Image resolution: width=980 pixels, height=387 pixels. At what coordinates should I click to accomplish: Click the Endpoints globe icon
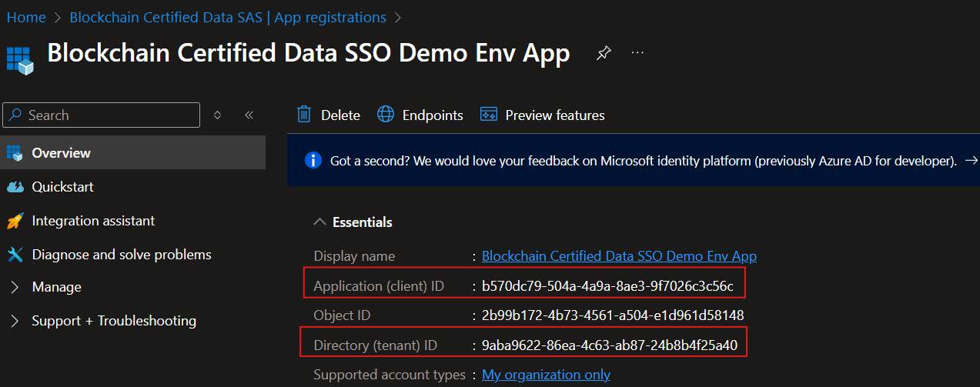[386, 115]
